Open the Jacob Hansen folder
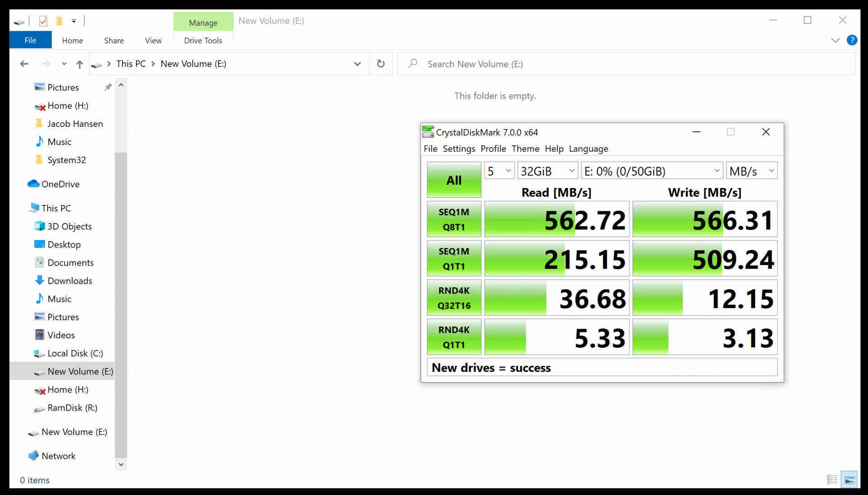 coord(75,124)
